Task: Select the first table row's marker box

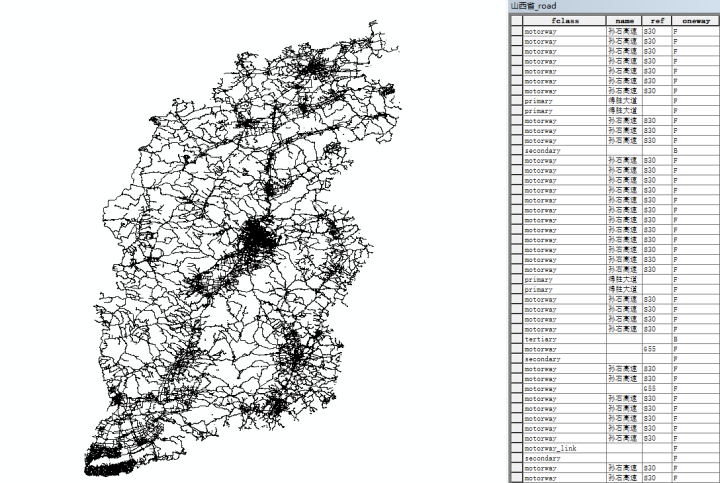Action: [517, 31]
